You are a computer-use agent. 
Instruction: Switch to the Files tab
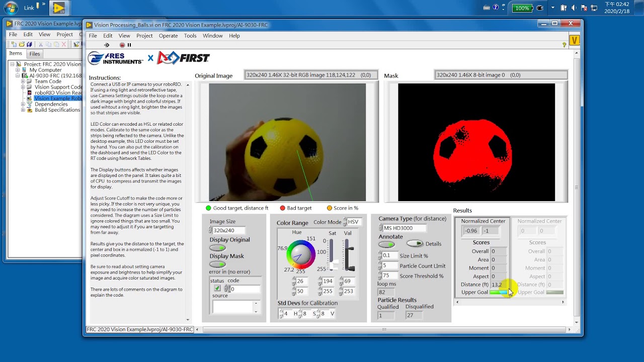point(35,54)
